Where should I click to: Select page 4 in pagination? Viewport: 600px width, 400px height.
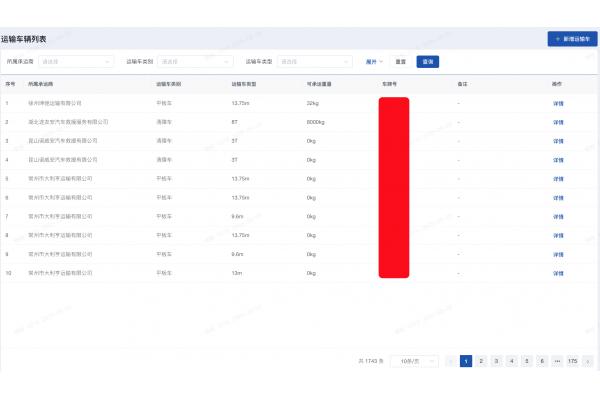511,360
